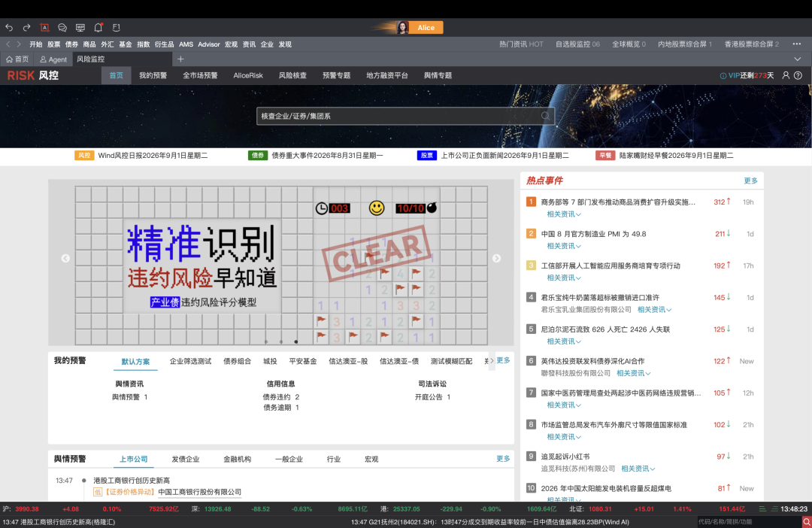Open the chat bubbles messaging icon

62,28
